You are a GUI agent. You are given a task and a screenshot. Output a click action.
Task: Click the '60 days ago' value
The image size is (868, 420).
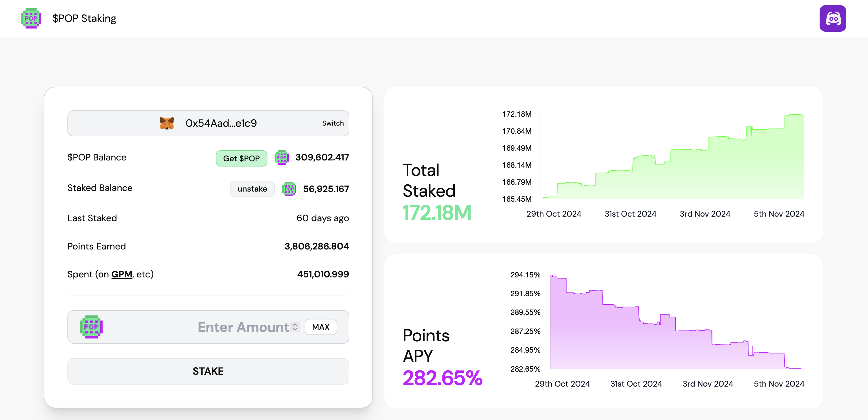coord(322,218)
